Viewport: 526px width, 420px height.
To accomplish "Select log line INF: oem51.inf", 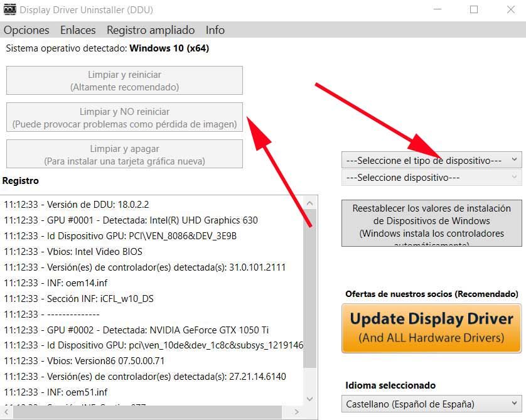I will click(x=56, y=392).
